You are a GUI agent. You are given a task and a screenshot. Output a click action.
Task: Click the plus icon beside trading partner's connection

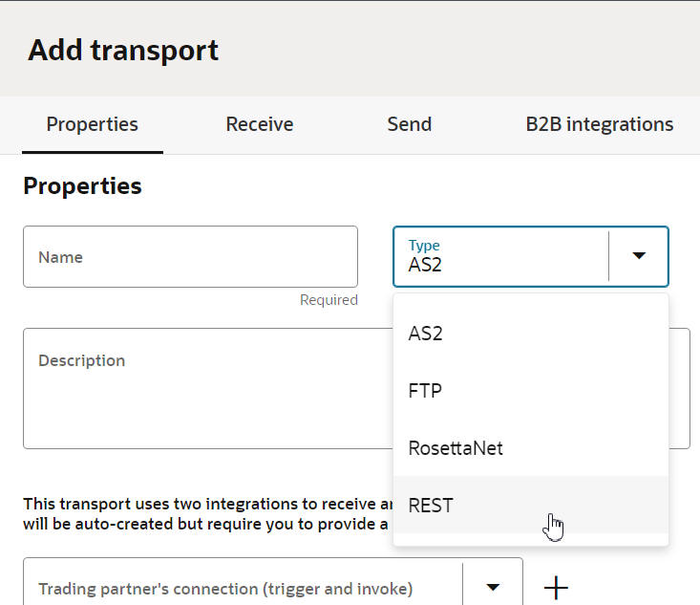click(x=555, y=588)
